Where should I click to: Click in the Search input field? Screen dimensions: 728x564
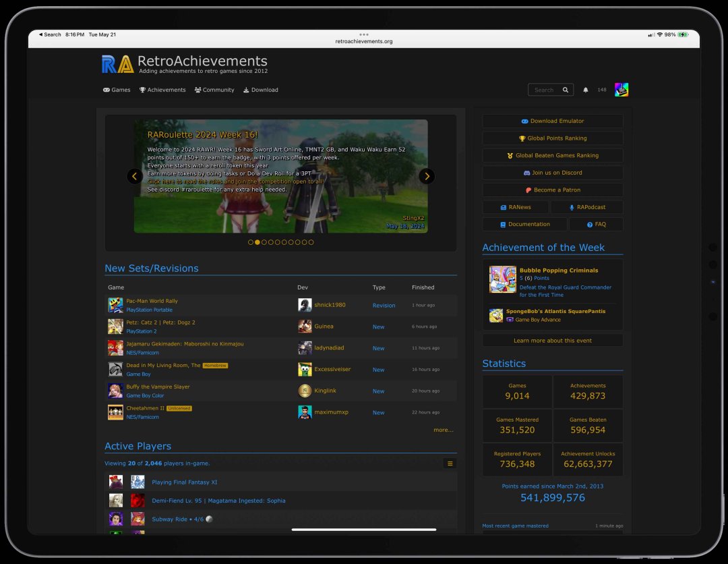coord(543,90)
